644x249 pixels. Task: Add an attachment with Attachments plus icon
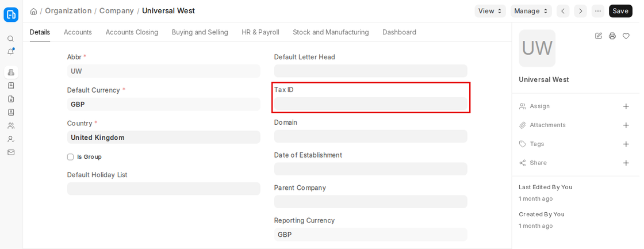(x=626, y=125)
